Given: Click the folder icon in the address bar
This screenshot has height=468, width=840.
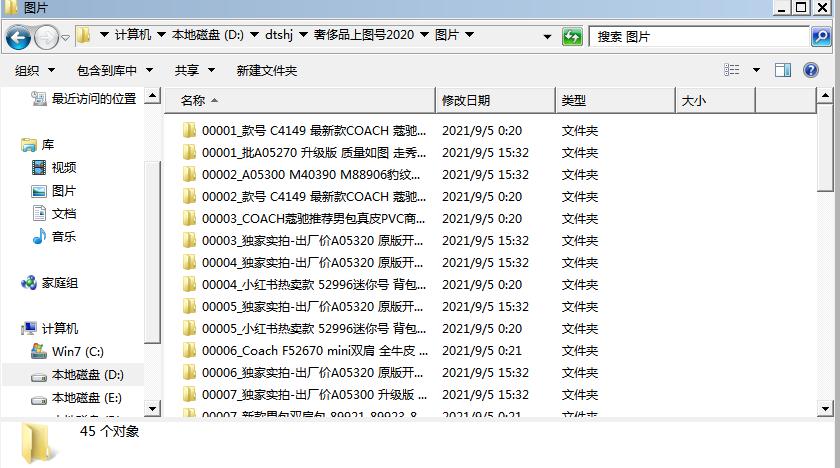Looking at the screenshot, I should pyautogui.click(x=83, y=35).
